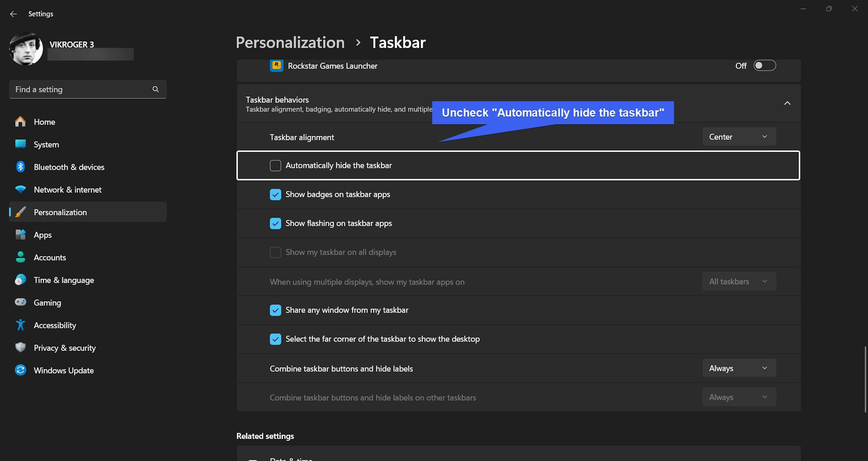Click the back arrow icon
The height and width of the screenshot is (461, 868).
[x=14, y=14]
